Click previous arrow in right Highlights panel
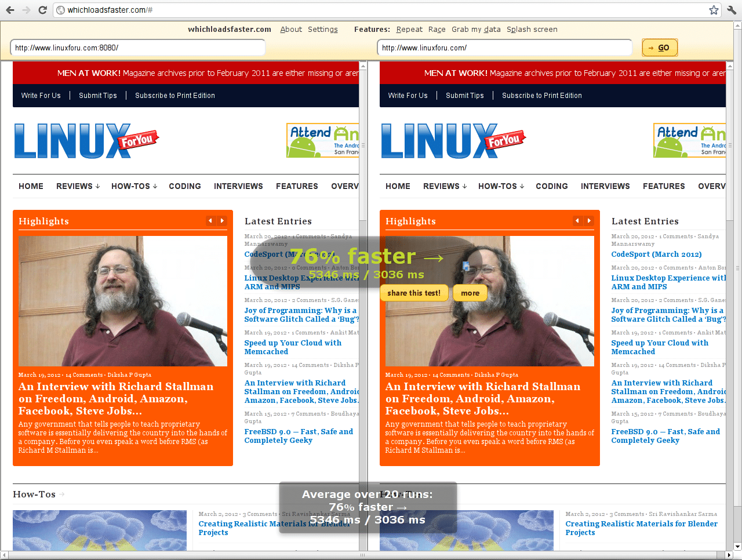This screenshot has height=560, width=742. [577, 221]
